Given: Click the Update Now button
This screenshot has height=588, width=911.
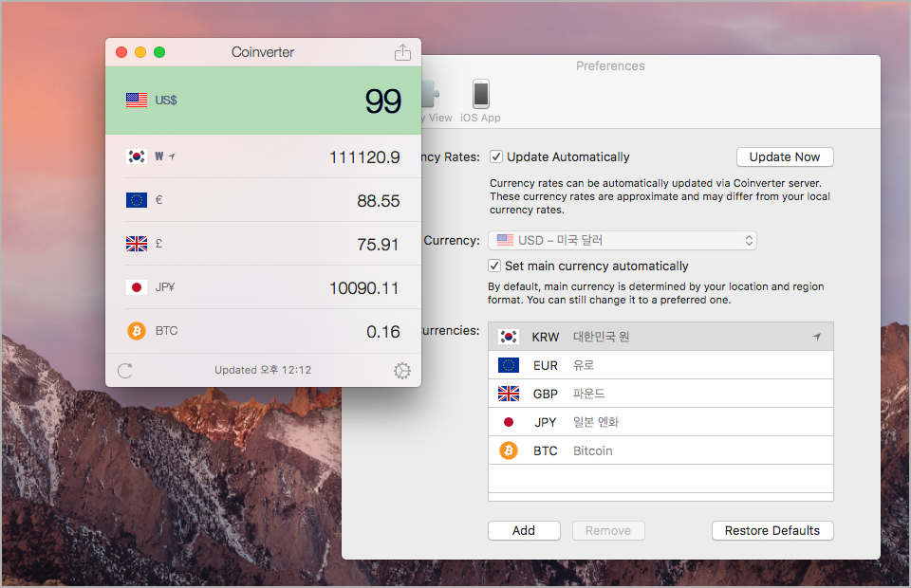Looking at the screenshot, I should pyautogui.click(x=785, y=156).
